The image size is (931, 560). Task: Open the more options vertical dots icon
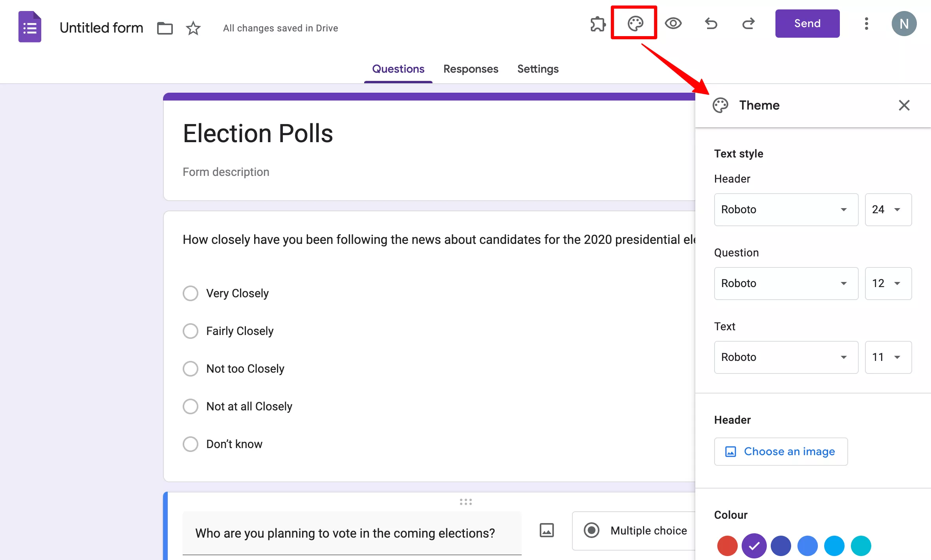867,24
